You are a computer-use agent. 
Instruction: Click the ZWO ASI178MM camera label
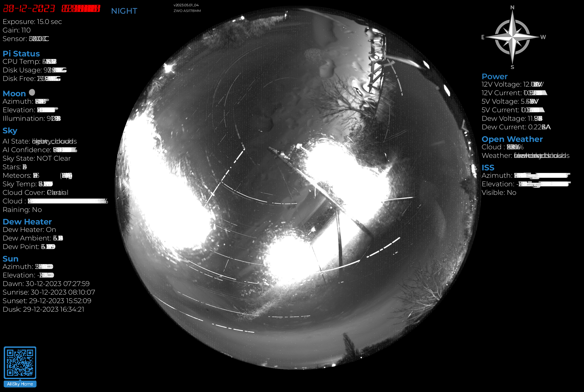[187, 11]
